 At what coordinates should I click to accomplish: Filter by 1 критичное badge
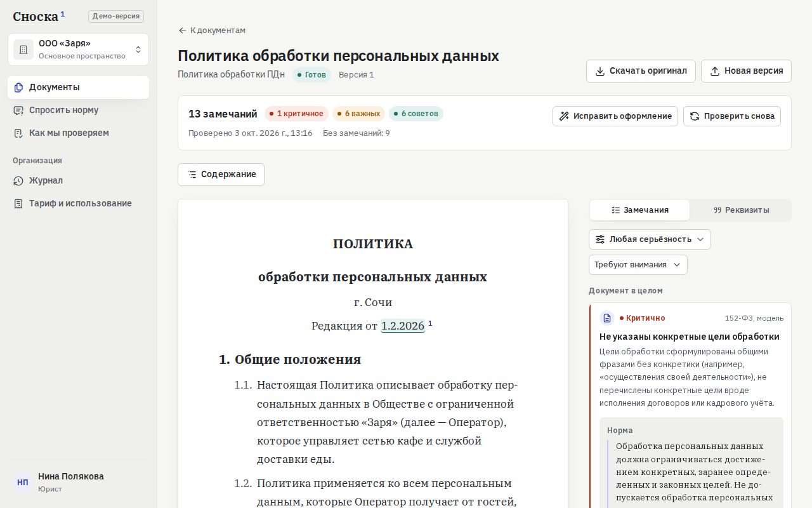[296, 114]
